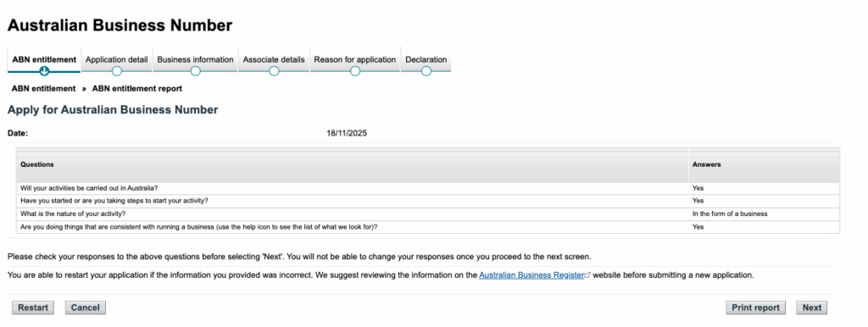Click the answer 'In the form of a business'
868x327 pixels.
(x=730, y=213)
